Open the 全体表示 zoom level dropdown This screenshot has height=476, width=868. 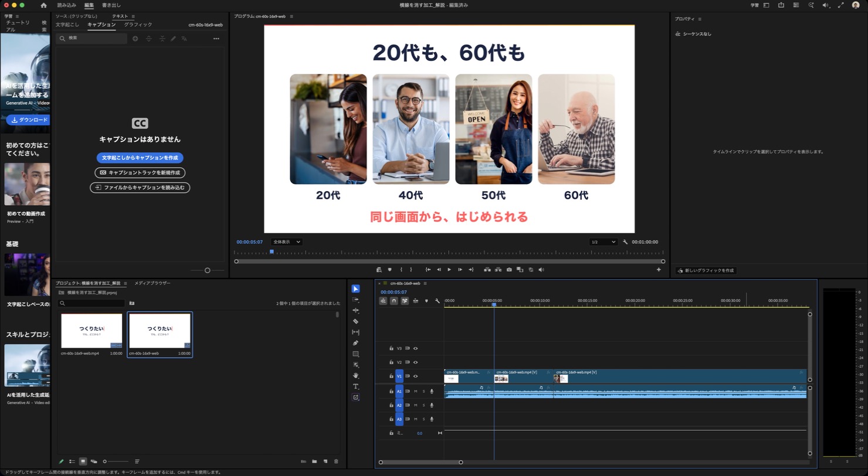click(x=287, y=242)
